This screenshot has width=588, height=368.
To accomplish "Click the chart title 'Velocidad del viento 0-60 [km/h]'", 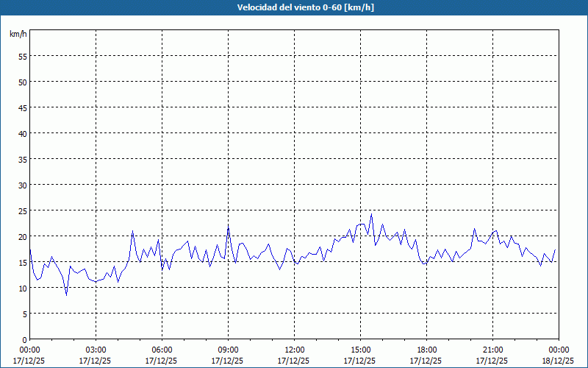I will coord(294,7).
